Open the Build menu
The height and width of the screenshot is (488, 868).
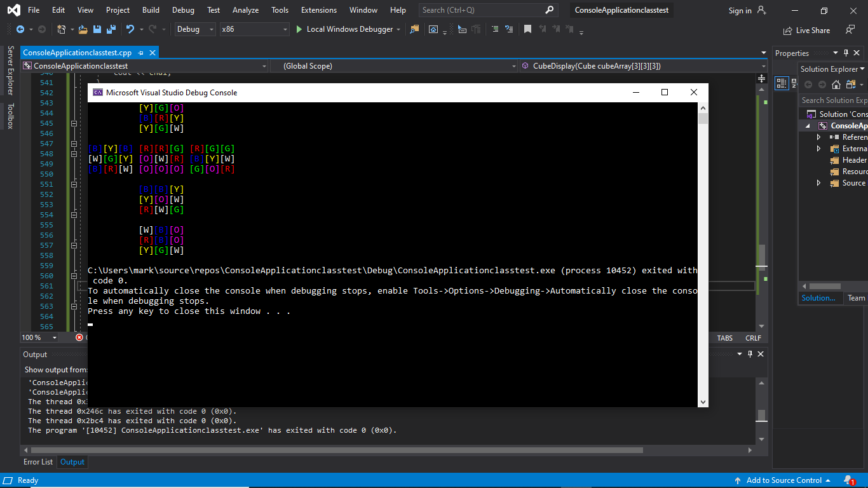[x=151, y=10]
